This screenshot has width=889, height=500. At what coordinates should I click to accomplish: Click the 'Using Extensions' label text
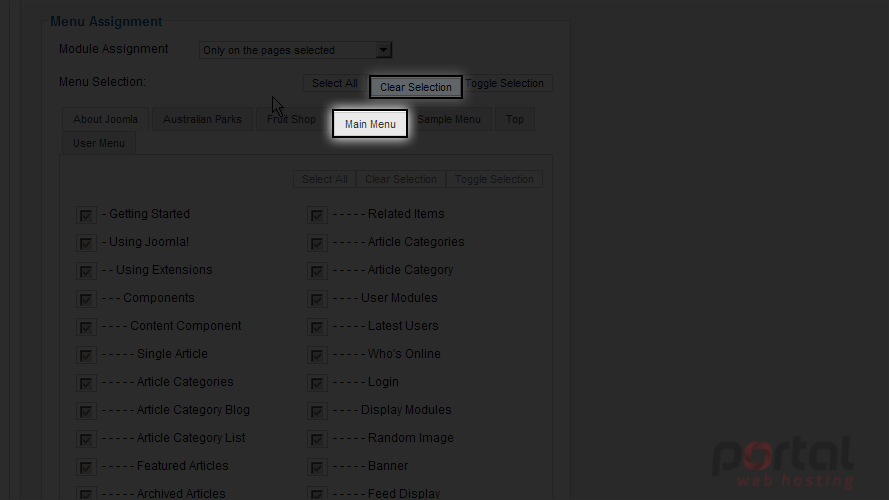(164, 270)
